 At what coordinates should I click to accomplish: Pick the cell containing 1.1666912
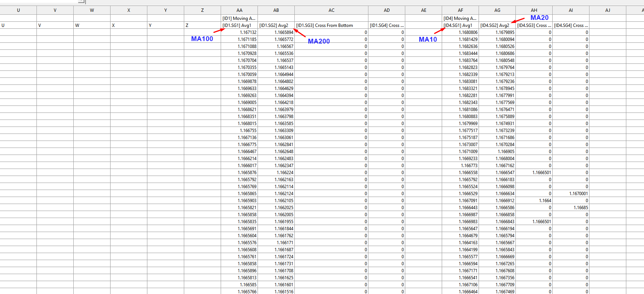[497, 201]
